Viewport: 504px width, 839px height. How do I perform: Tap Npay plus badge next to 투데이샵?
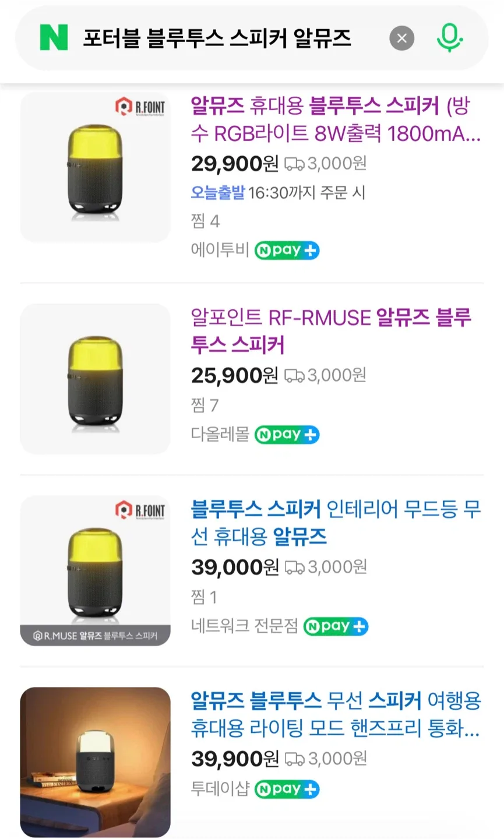coord(287,789)
